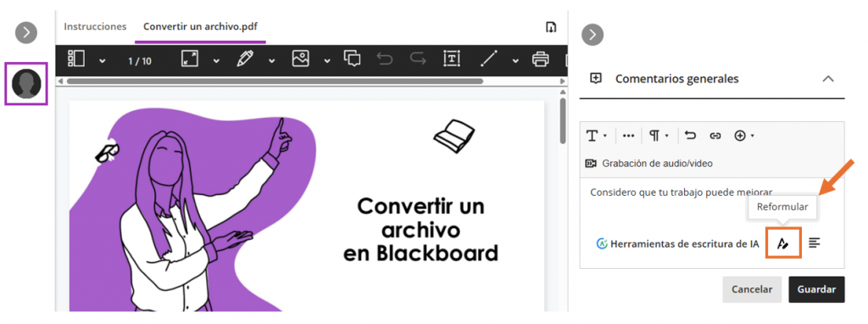Click the Reformular AI rewrite icon
The image size is (868, 324).
782,243
